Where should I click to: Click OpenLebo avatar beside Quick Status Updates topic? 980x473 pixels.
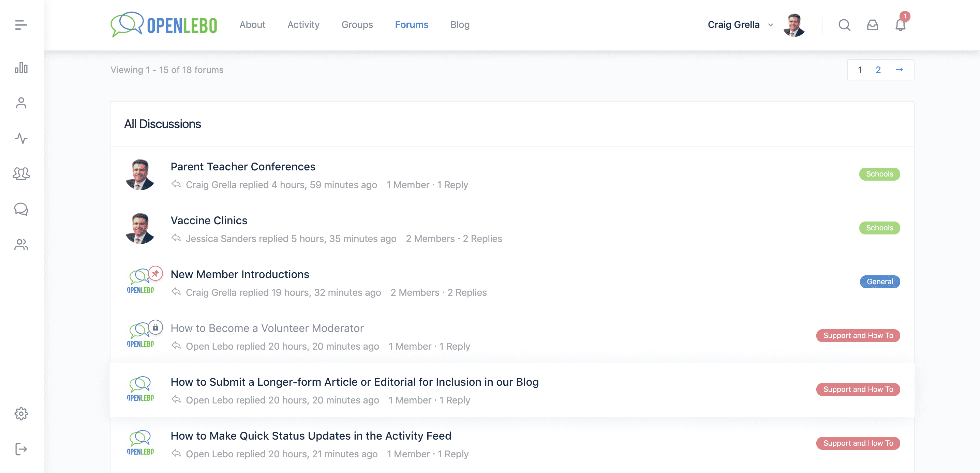[x=140, y=443]
